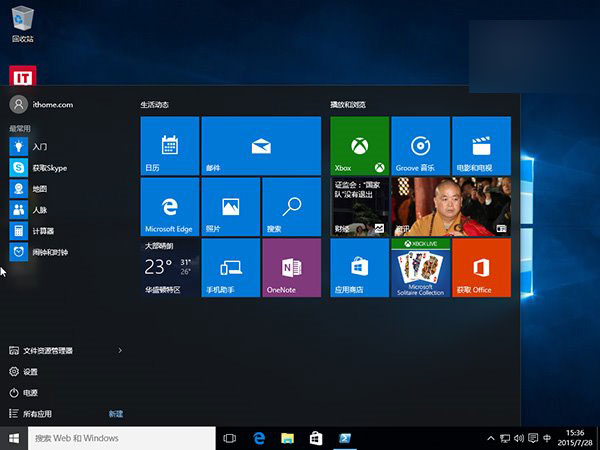600x450 pixels.
Task: Open the 电影和电视 tile
Action: click(481, 146)
